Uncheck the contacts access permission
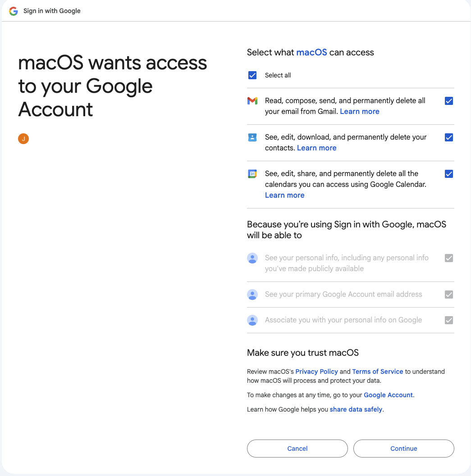Screen dimensions: 471x476 (449, 137)
